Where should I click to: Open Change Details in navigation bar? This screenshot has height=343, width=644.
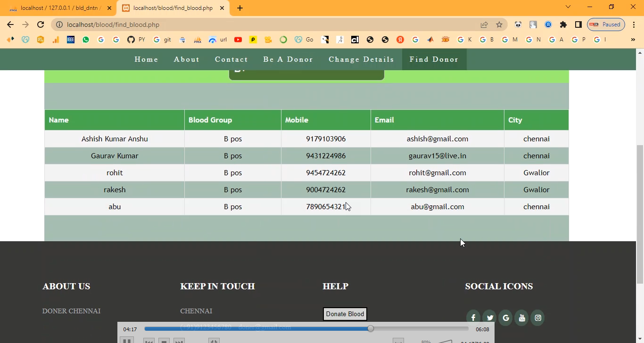tap(361, 59)
